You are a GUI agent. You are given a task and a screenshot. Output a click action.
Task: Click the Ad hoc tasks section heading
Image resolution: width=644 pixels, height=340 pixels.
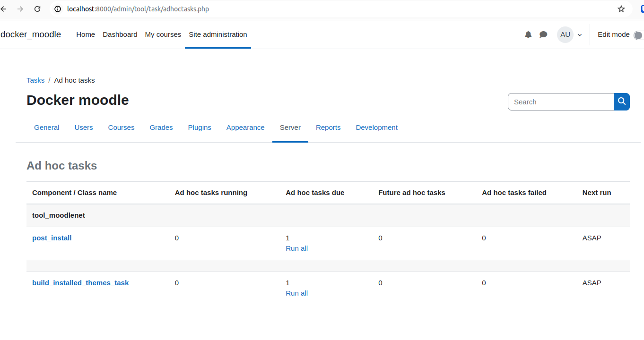62,166
